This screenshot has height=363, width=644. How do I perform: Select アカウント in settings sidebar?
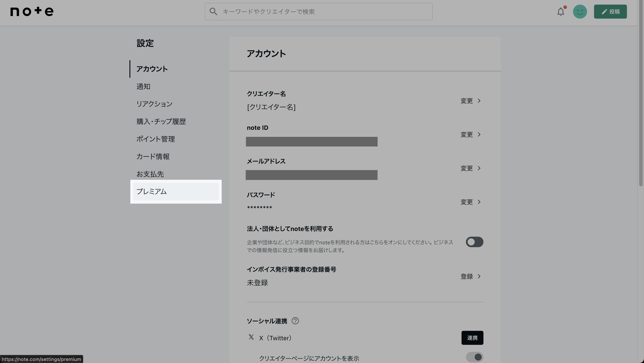[x=152, y=69]
